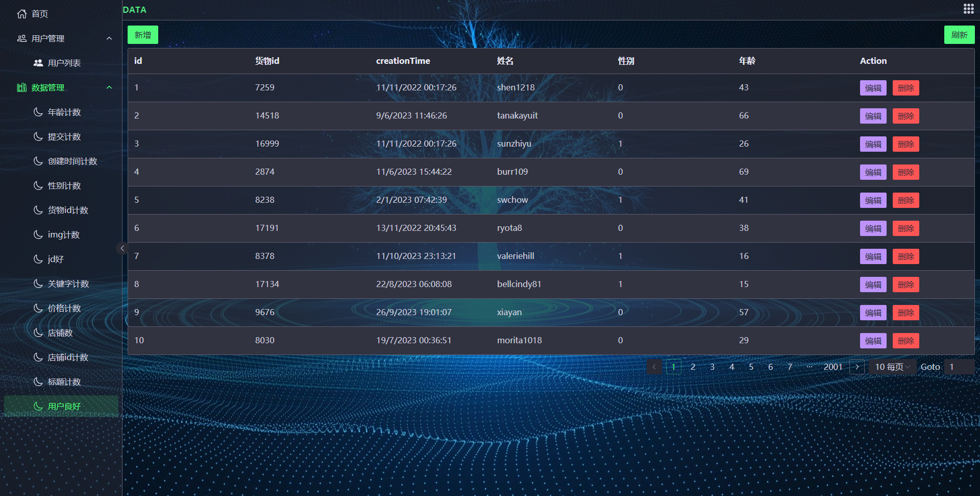
Task: Open the apps grid icon at top right
Action: click(968, 9)
